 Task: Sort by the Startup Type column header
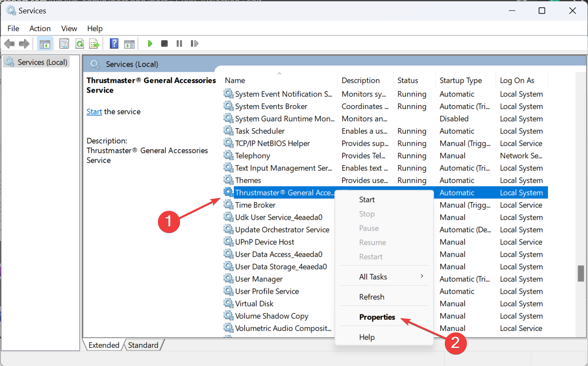pos(465,80)
